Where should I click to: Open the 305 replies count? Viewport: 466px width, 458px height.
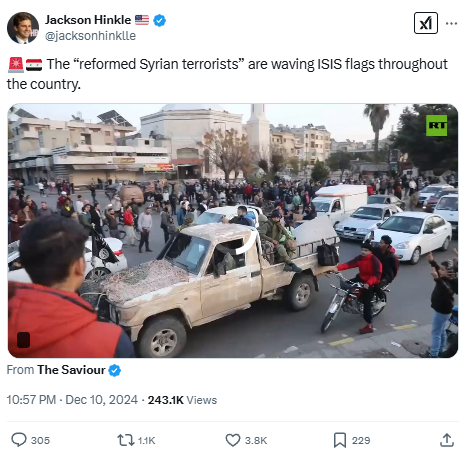click(40, 440)
